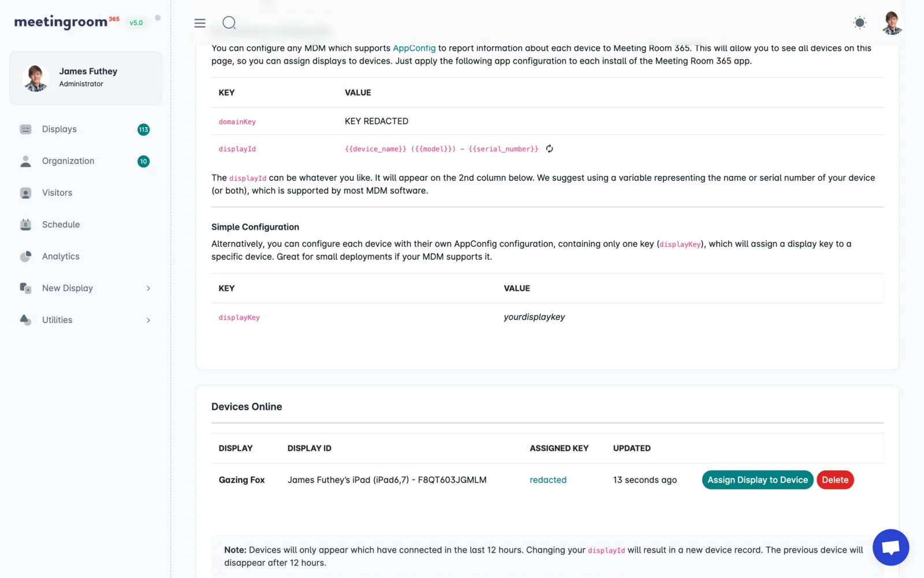Screen dimensions: 924x578
Task: Click the New Display sidebar icon
Action: (x=25, y=288)
